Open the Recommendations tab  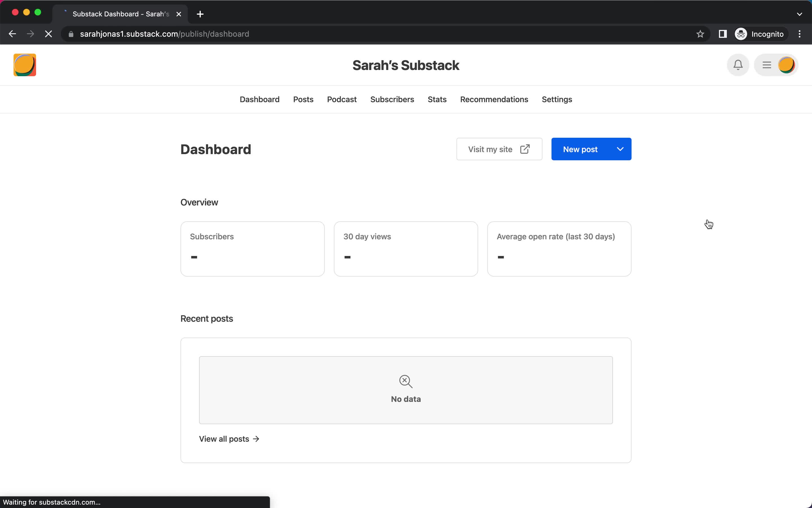494,99
